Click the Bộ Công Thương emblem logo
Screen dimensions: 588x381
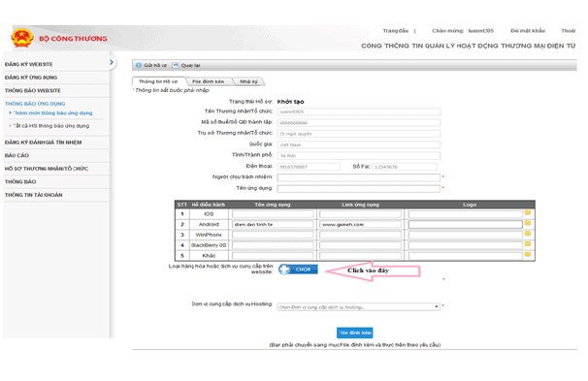[21, 38]
